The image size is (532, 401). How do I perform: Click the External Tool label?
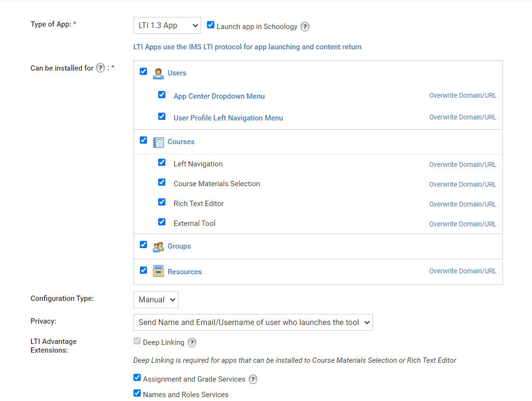click(194, 223)
